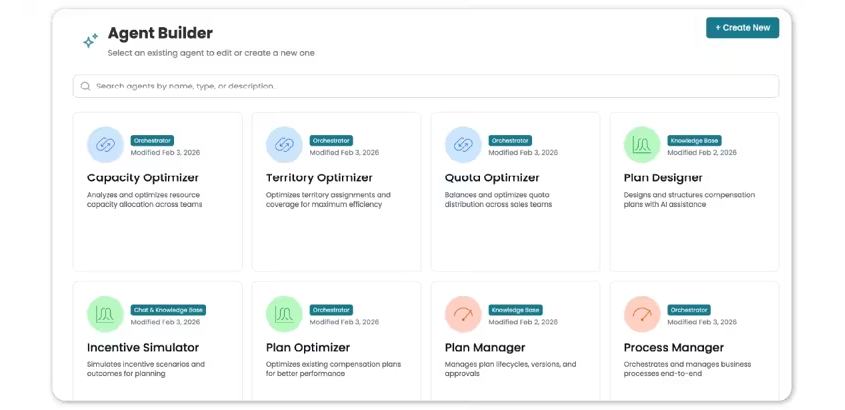
Task: Open the Territory Optimizer agent title
Action: click(x=319, y=178)
